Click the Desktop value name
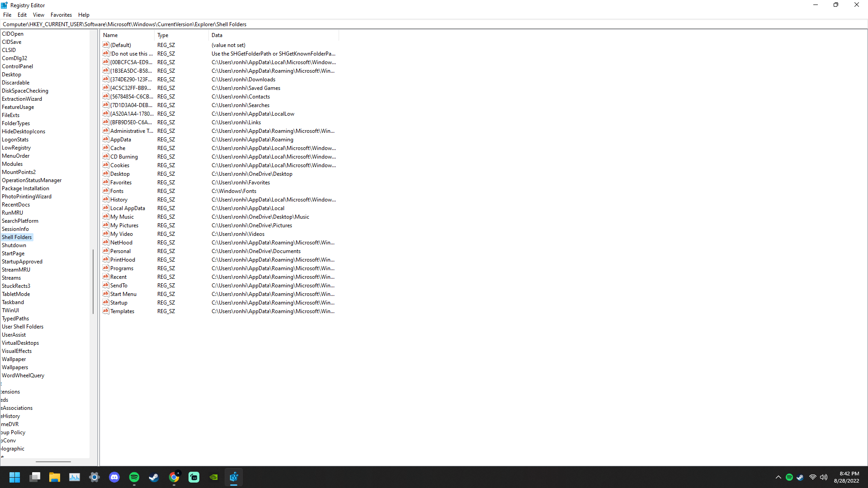 [x=120, y=174]
